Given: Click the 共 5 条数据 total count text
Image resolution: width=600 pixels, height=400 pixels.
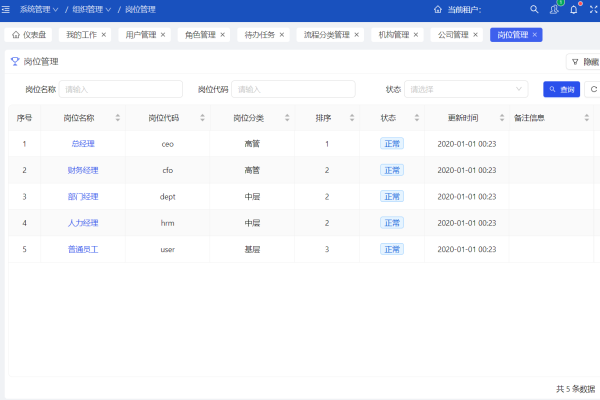Looking at the screenshot, I should (x=576, y=389).
